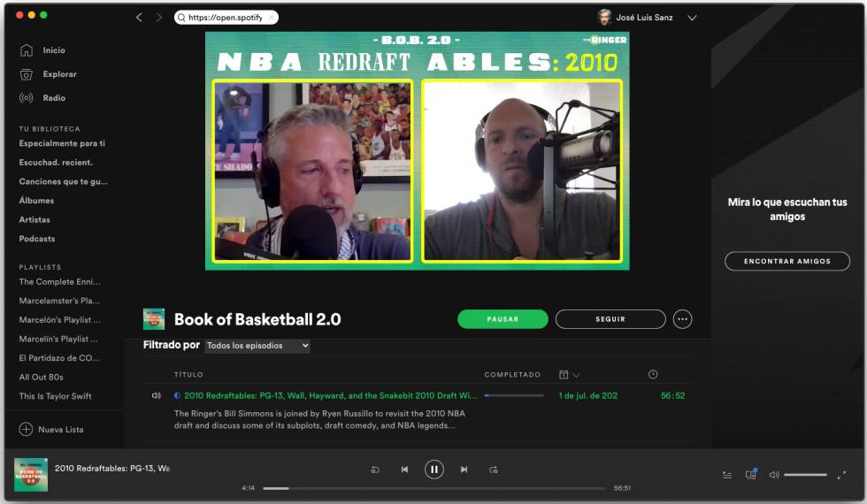
Task: Click the Inicio text label
Action: [54, 50]
